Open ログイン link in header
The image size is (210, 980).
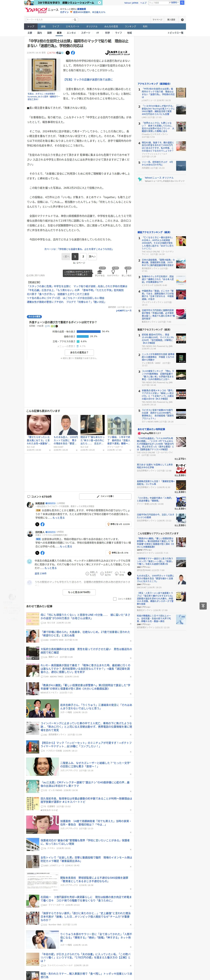(x=64, y=12)
